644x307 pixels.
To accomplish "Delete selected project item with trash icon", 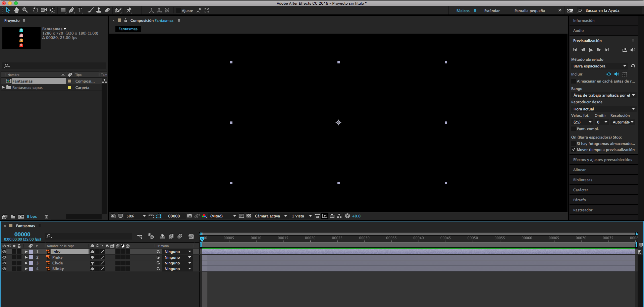I will [47, 217].
